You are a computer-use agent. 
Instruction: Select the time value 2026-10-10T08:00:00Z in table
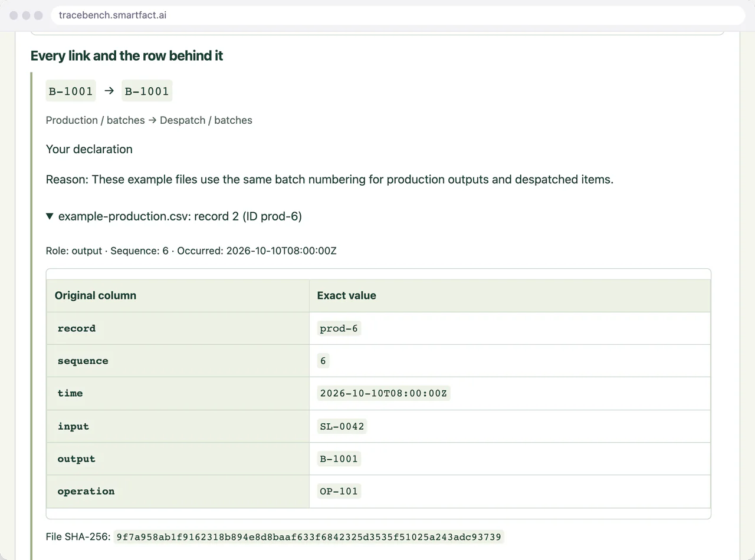[x=383, y=393]
